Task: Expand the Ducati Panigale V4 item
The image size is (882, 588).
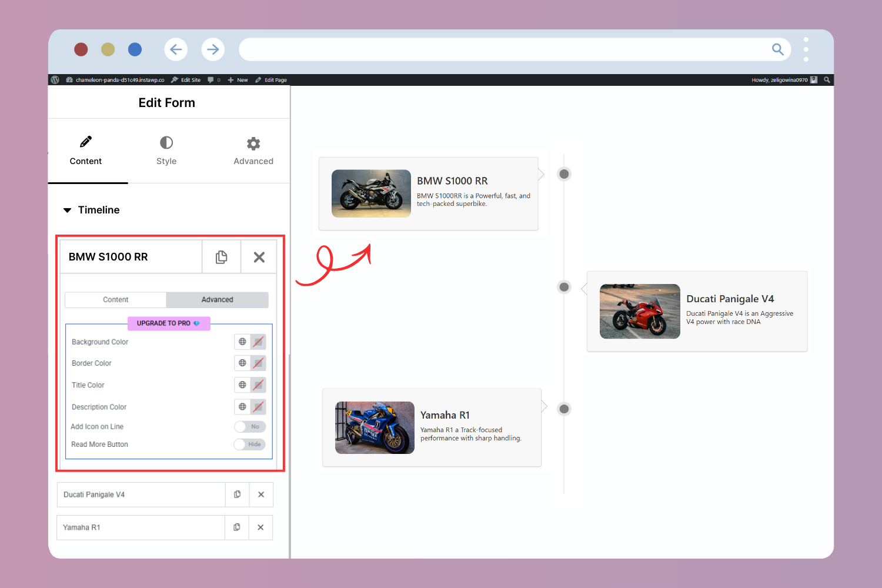Action: point(141,495)
